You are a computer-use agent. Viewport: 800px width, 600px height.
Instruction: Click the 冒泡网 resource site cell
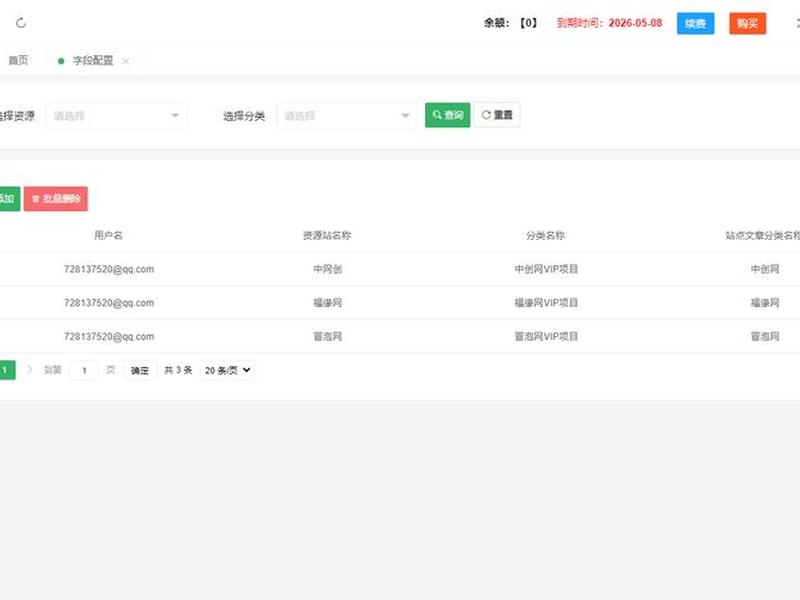328,336
